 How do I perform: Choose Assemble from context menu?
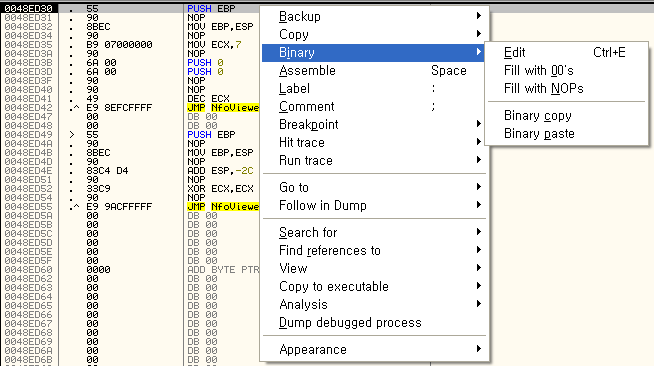pyautogui.click(x=373, y=70)
